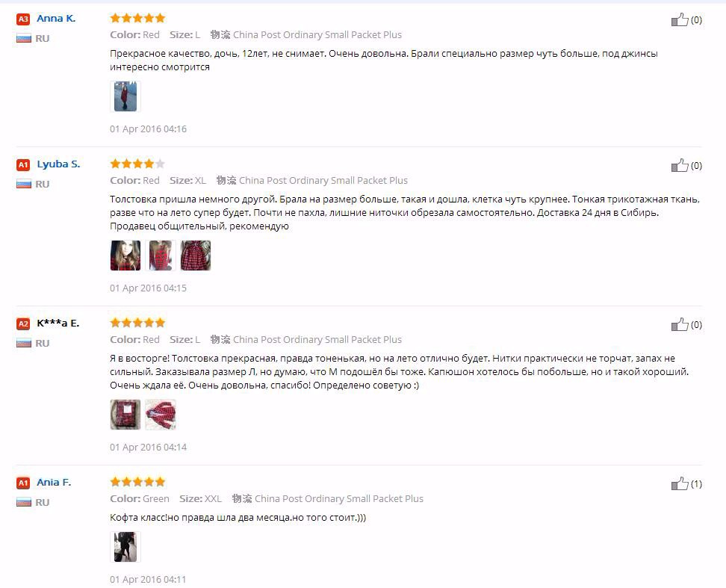The height and width of the screenshot is (588, 726).
Task: Click China Post Ordinary Small Packet Plus on Lyuba S.'s review
Action: pyautogui.click(x=323, y=180)
